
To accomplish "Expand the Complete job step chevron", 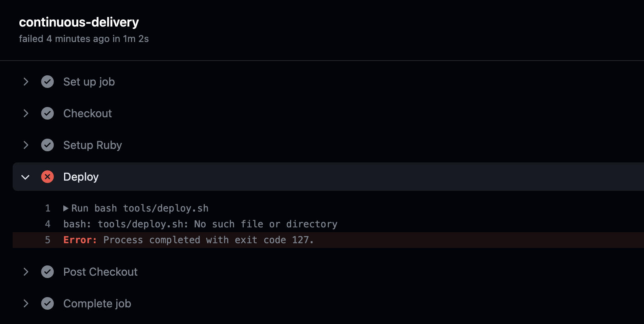I will click(26, 303).
